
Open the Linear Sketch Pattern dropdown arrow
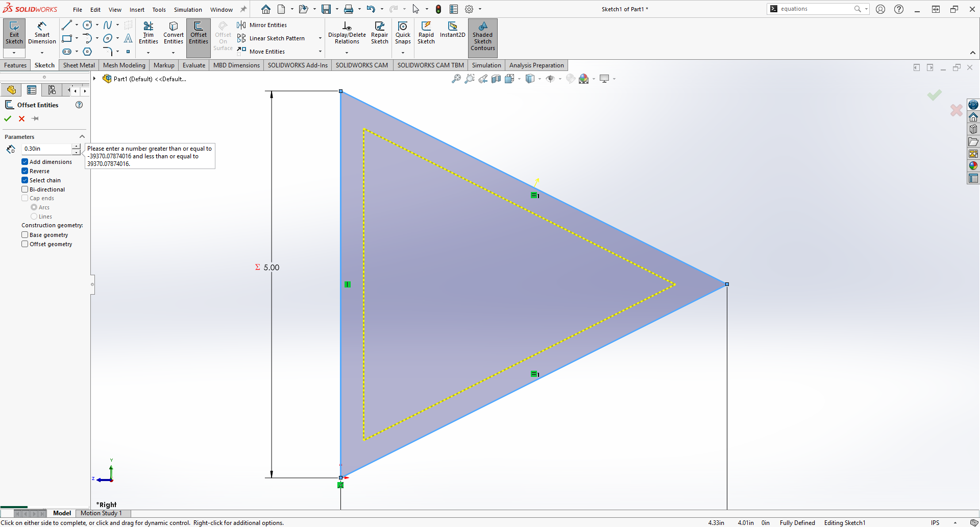pyautogui.click(x=320, y=38)
